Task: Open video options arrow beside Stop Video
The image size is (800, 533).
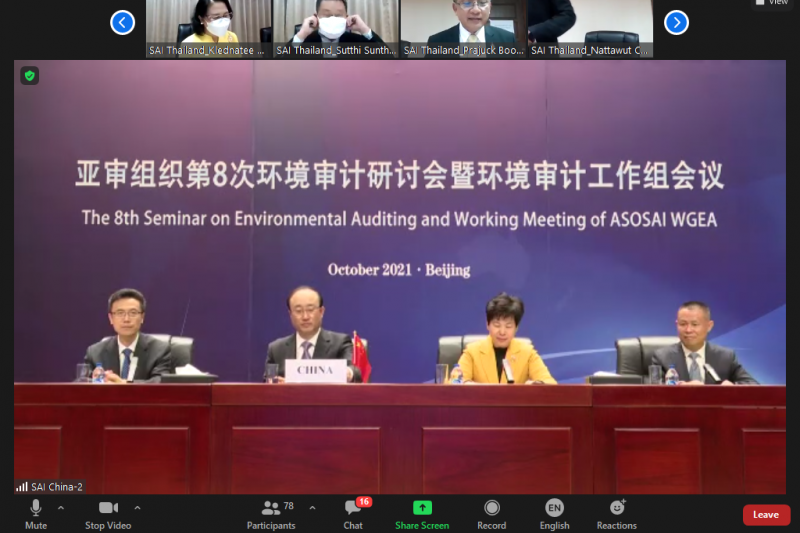Action: pos(137,508)
